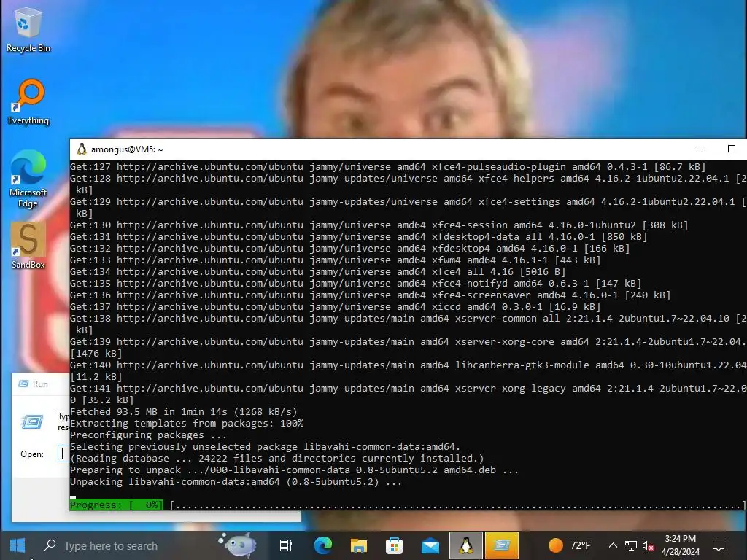The width and height of the screenshot is (747, 560).
Task: Click the 'Extracting templates from packages: 100%' line
Action: click(187, 424)
